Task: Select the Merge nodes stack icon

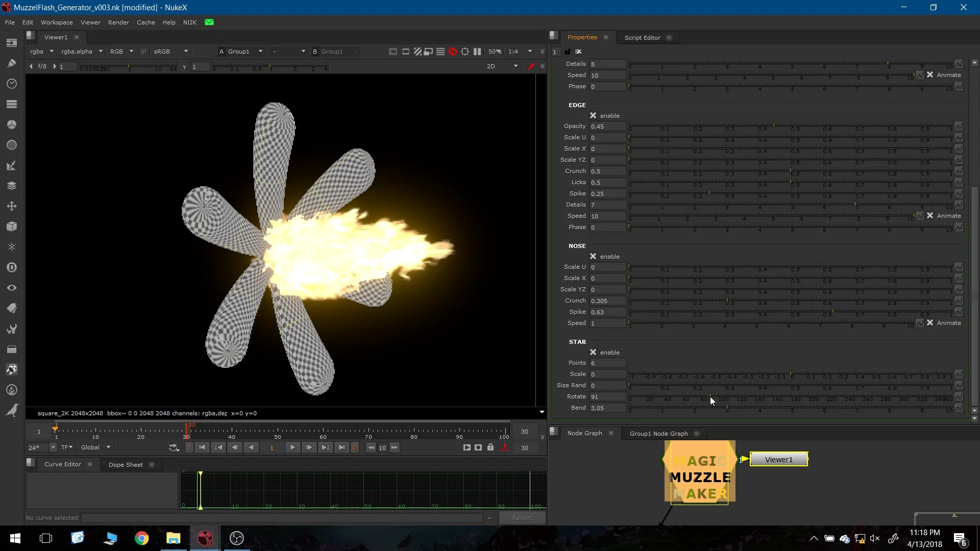Action: click(x=12, y=186)
